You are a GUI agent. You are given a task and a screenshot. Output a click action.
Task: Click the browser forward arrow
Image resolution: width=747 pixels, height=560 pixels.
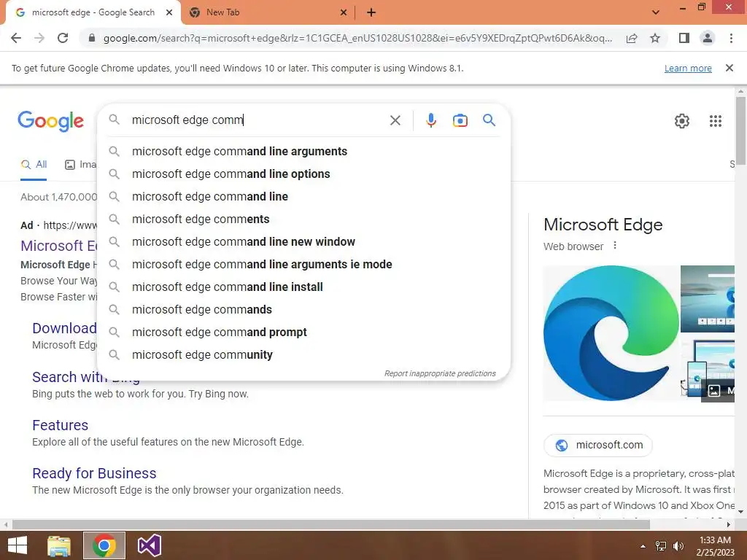tap(39, 38)
